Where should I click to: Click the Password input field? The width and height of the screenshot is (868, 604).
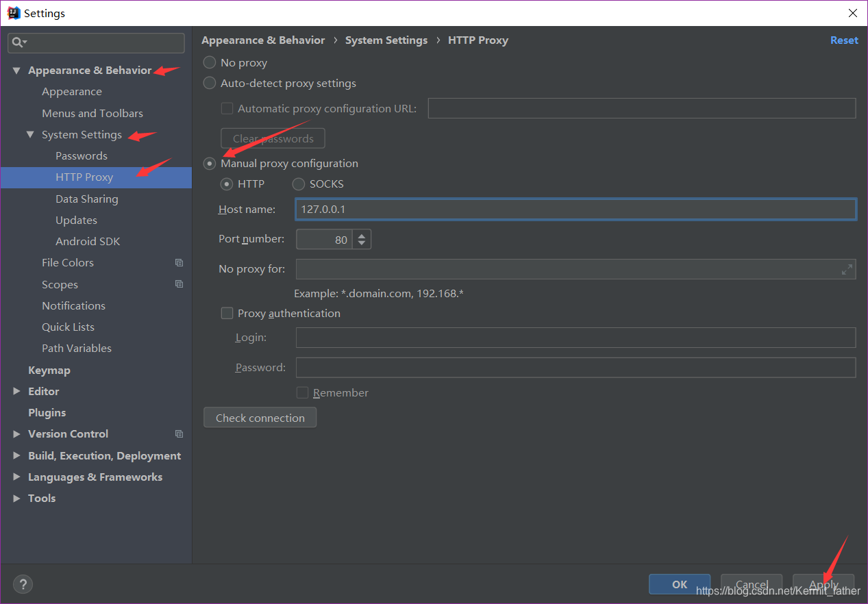tap(575, 368)
